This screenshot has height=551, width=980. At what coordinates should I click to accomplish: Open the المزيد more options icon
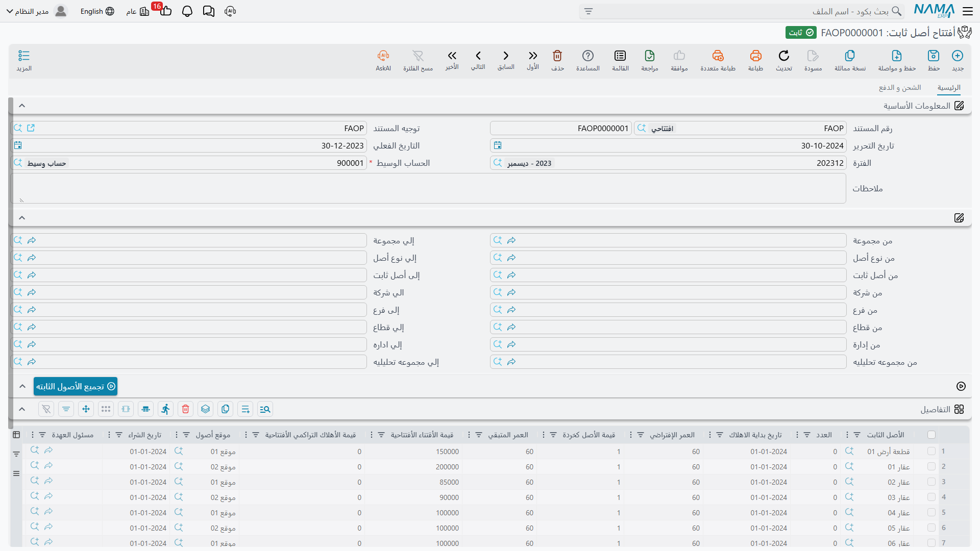pos(24,56)
